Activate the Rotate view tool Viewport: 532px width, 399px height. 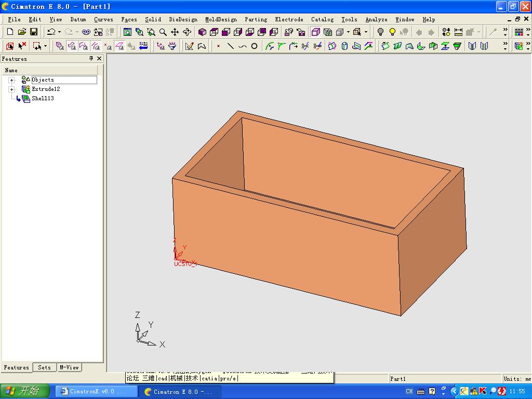[x=187, y=32]
